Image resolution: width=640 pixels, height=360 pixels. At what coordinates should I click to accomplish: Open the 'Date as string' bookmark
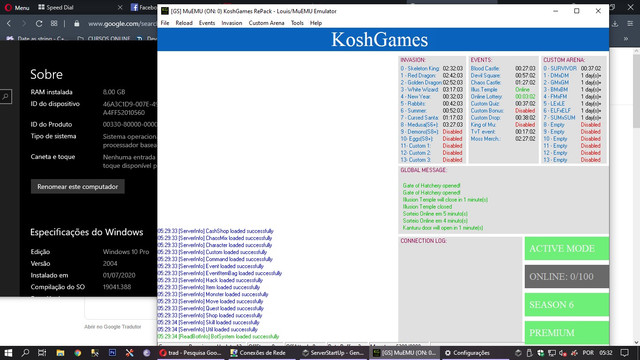[36, 39]
